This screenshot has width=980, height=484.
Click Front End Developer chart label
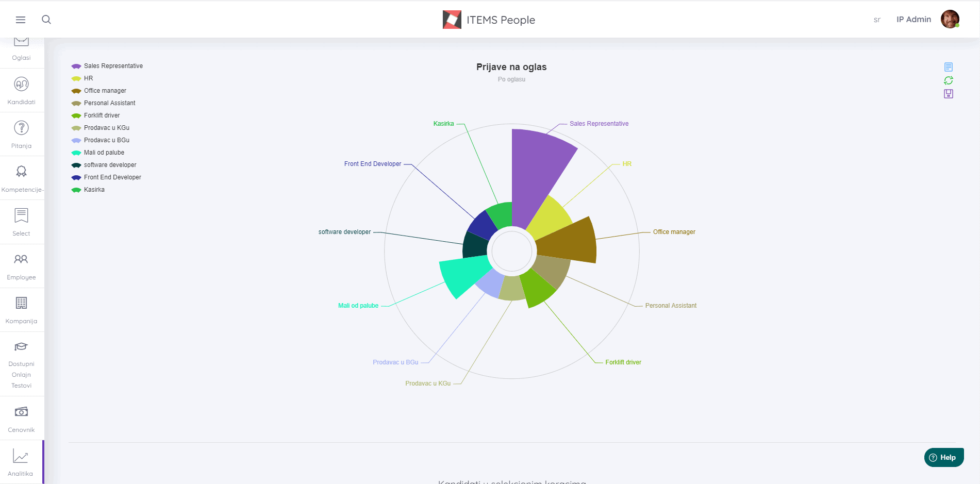[373, 164]
